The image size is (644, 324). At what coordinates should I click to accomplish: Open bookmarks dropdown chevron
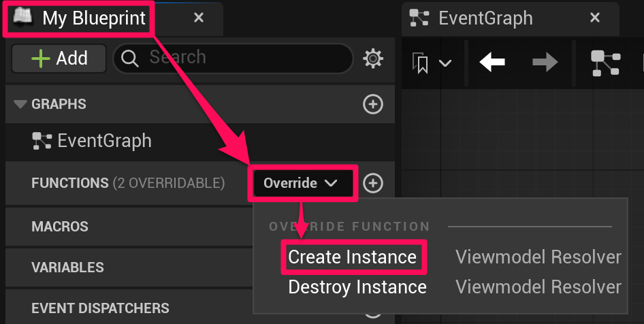(x=445, y=64)
